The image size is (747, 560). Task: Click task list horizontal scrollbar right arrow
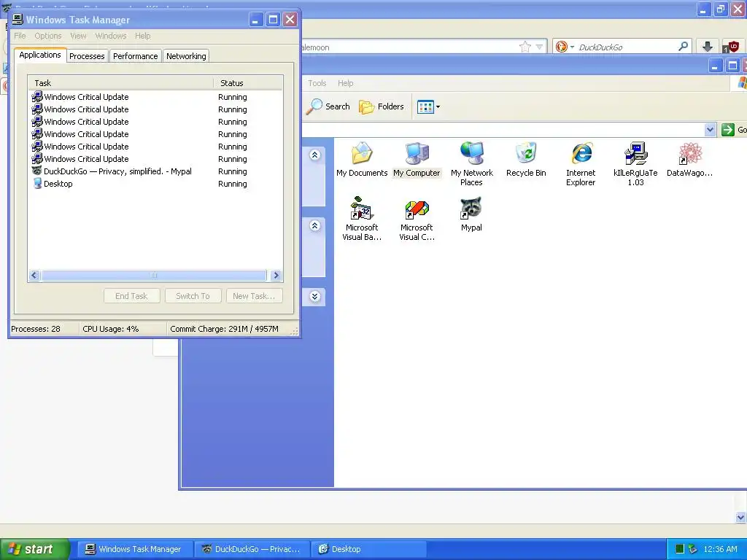[x=275, y=275]
